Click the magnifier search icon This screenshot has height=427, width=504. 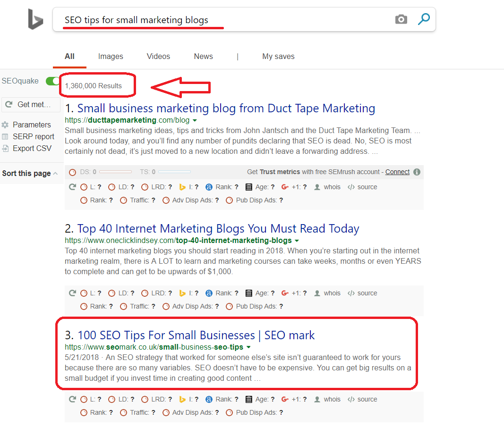click(x=424, y=19)
